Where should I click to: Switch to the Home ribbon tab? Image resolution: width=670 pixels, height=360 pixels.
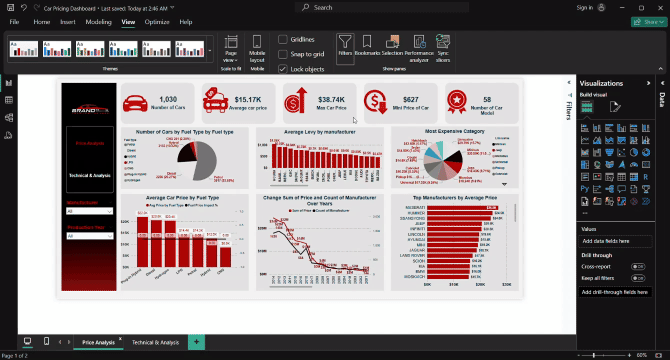pos(42,22)
